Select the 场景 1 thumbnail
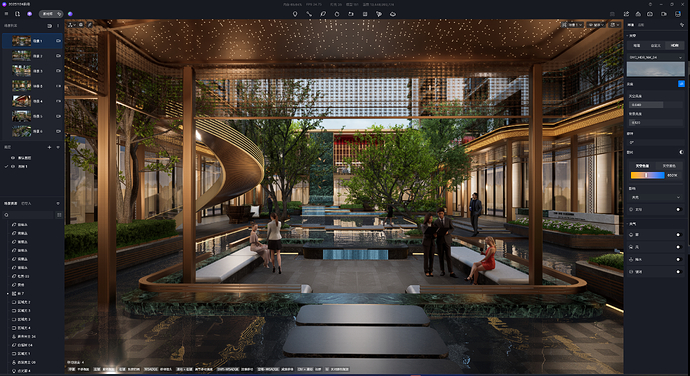 click(21, 41)
